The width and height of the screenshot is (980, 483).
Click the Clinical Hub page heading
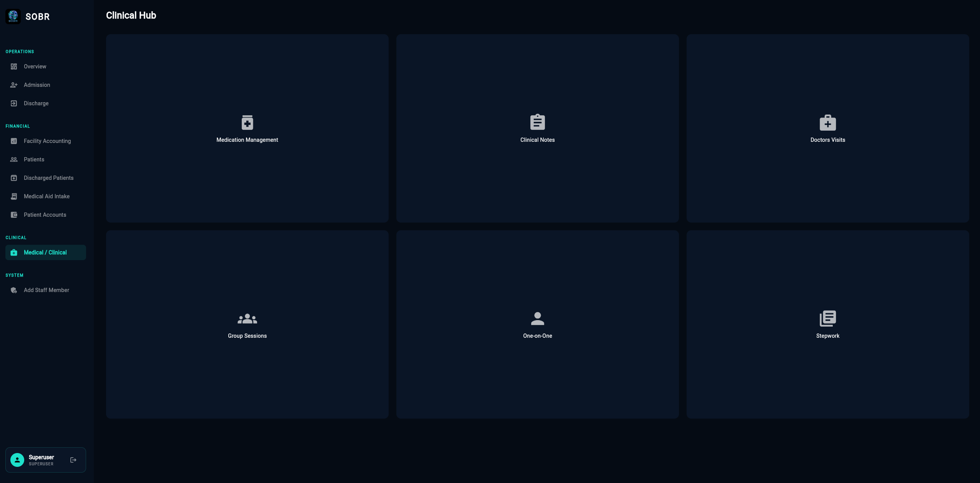(131, 15)
